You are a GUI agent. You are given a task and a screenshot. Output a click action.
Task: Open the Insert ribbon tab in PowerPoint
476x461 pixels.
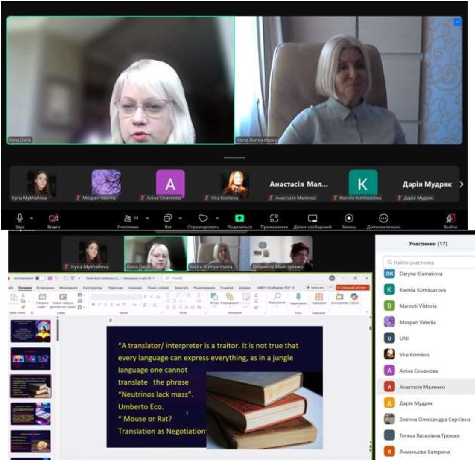(x=45, y=287)
